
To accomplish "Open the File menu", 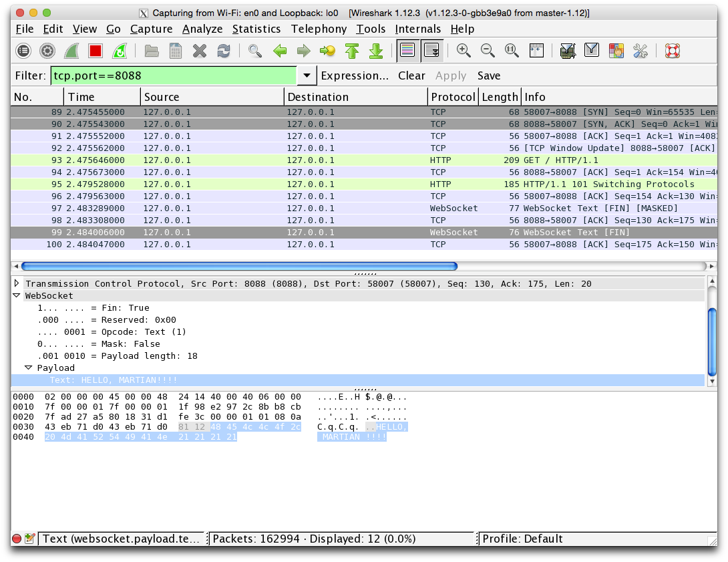I will point(25,29).
